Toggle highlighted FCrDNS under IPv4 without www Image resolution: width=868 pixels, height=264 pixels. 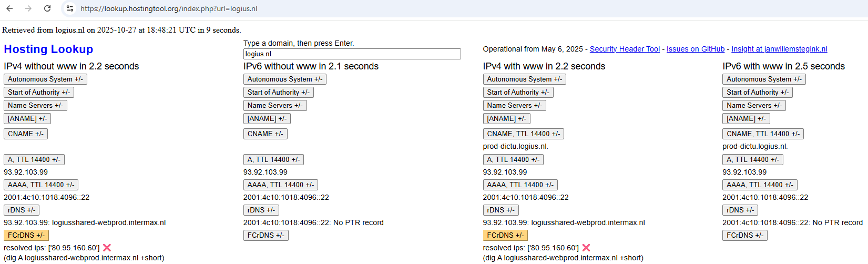click(x=26, y=235)
